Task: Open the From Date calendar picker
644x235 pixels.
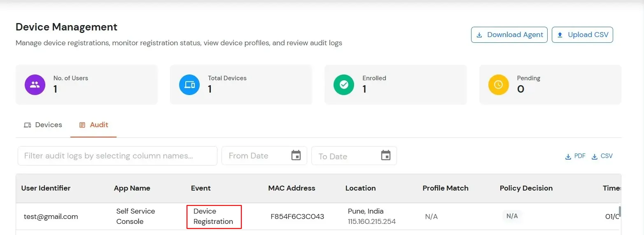Action: [x=296, y=156]
